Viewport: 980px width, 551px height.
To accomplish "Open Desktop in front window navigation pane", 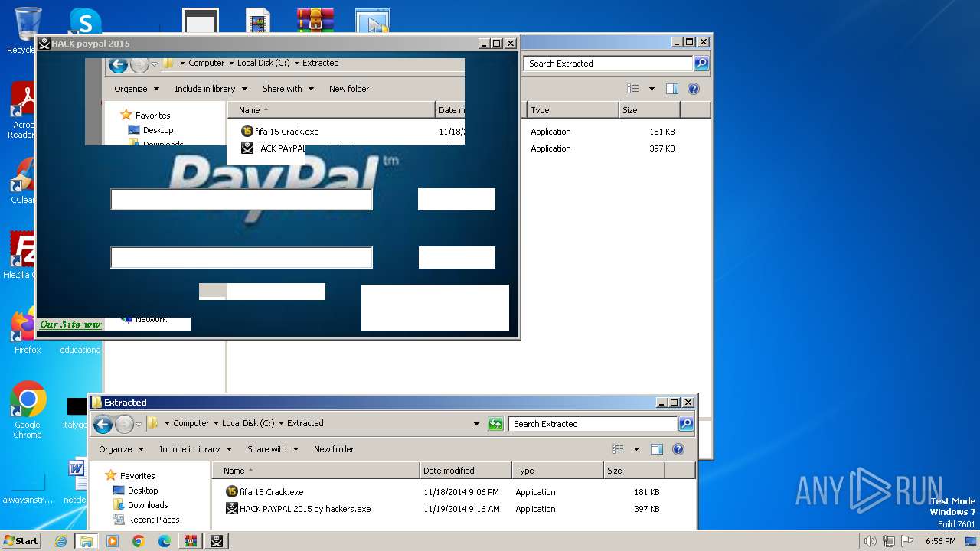I will pos(142,491).
